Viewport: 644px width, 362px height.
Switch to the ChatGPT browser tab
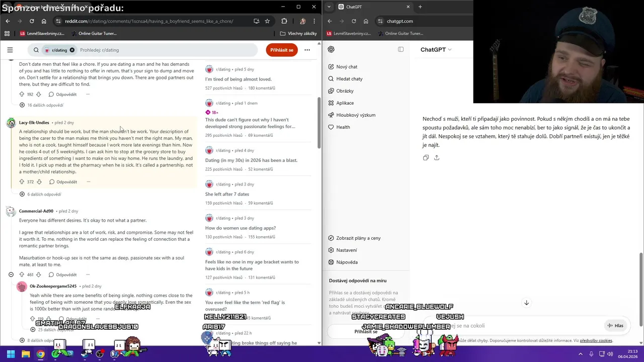374,7
